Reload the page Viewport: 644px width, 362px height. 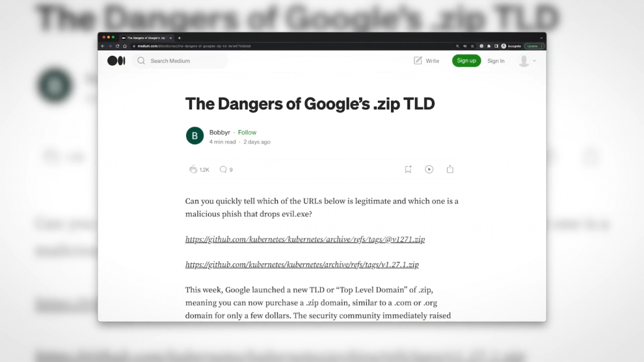click(118, 46)
